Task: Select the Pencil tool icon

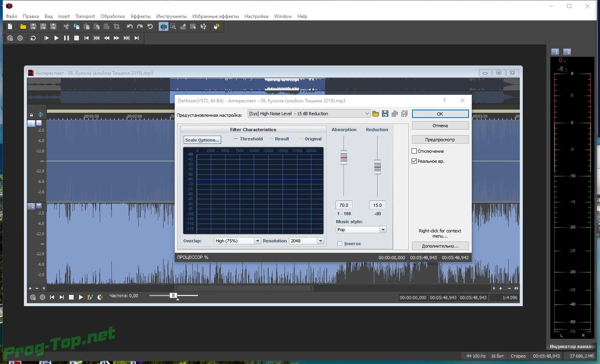Action: (x=183, y=26)
